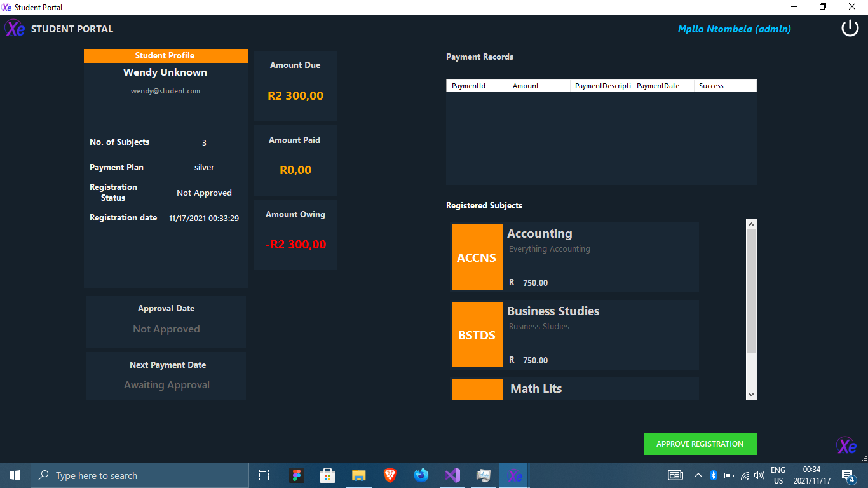868x488 pixels.
Task: Click the Mpilo Ntombela (admin) username
Action: pyautogui.click(x=735, y=29)
